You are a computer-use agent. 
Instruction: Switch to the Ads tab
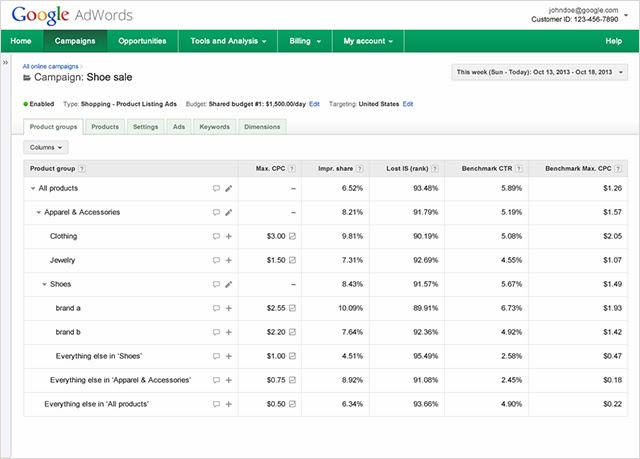coord(179,127)
